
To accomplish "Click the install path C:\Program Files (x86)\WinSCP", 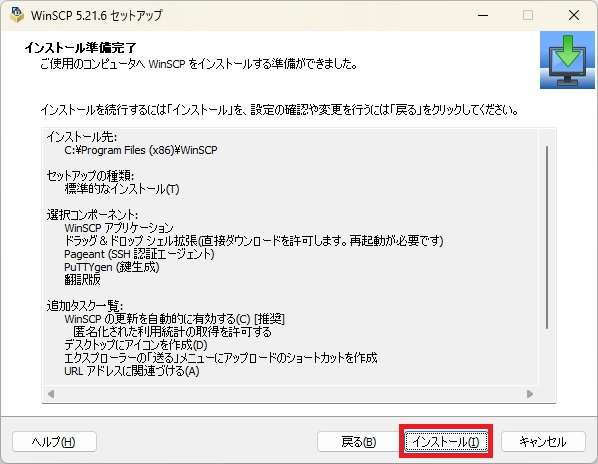I will point(141,150).
